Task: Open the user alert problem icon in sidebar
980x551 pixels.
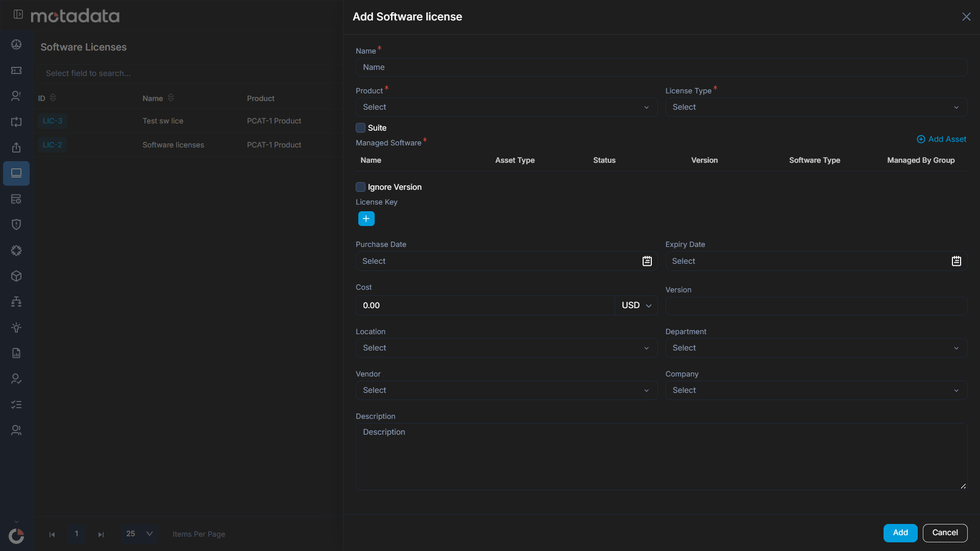Action: click(x=16, y=96)
